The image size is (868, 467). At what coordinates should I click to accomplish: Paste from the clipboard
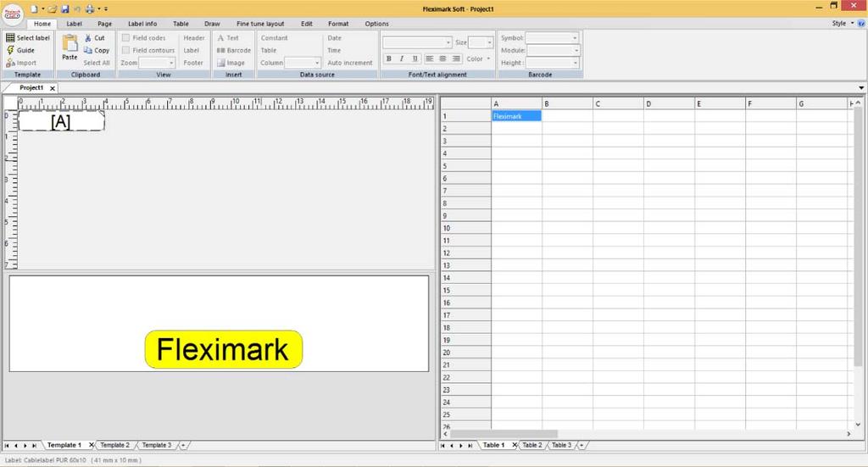click(x=70, y=47)
